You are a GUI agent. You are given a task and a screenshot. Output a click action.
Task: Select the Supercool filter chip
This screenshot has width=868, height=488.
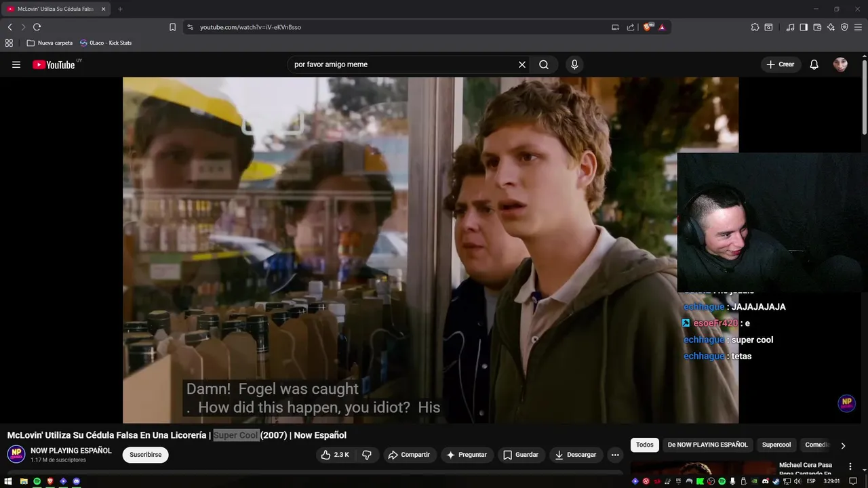pos(776,445)
